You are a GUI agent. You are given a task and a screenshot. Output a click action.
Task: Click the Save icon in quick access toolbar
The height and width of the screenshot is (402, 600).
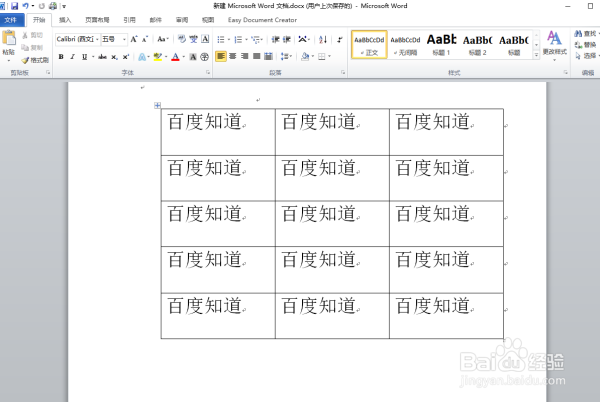[x=15, y=6]
